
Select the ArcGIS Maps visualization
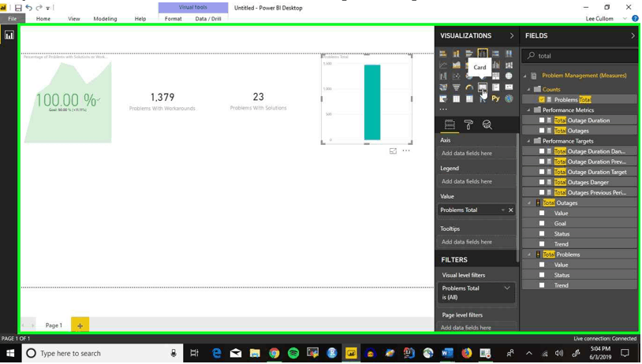click(x=509, y=98)
